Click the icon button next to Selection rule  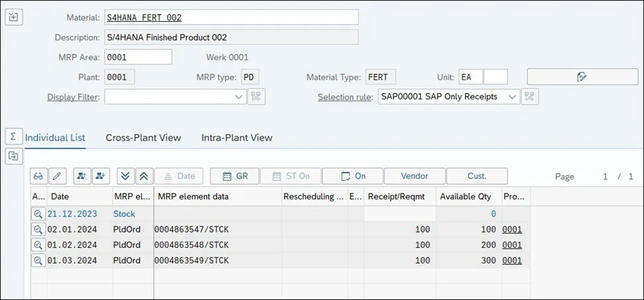click(x=530, y=97)
